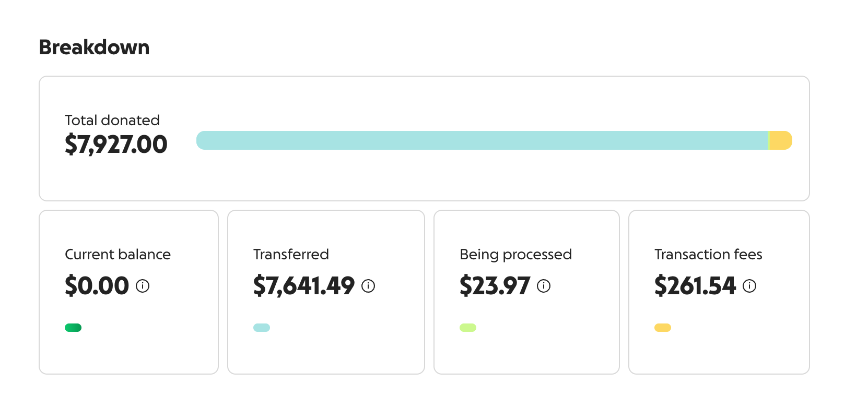The width and height of the screenshot is (868, 408).
Task: Click the info icon beside Current balance amount
Action: (x=143, y=286)
